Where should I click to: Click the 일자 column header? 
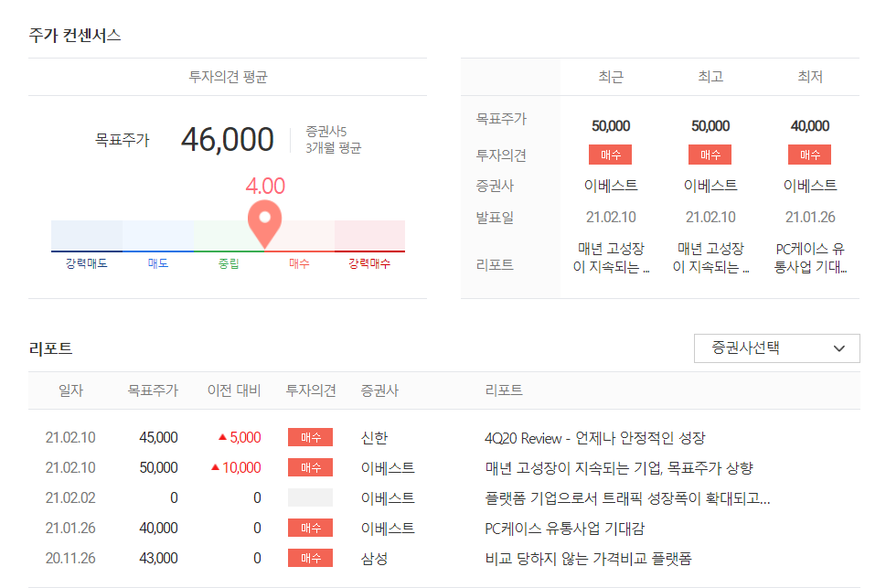(x=70, y=390)
